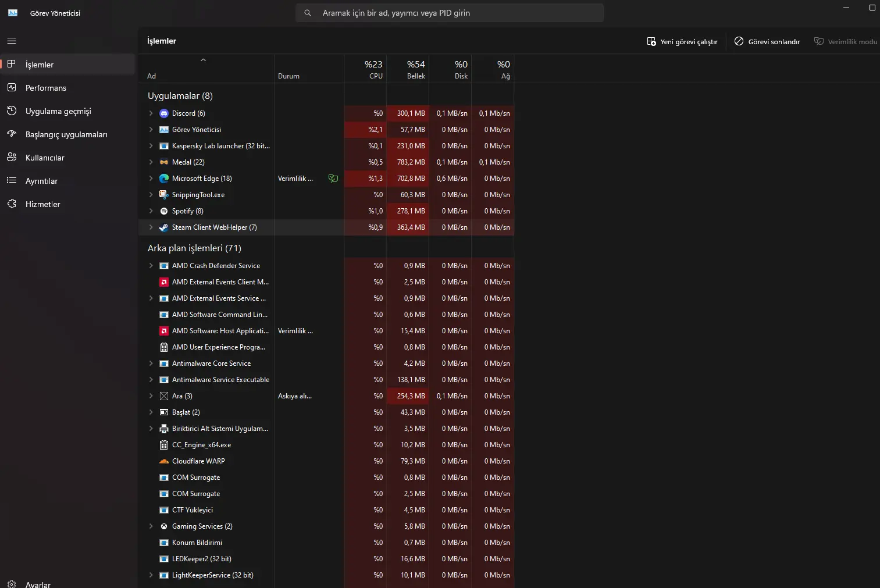Click the Ara search process icon
880x588 pixels.
click(164, 396)
